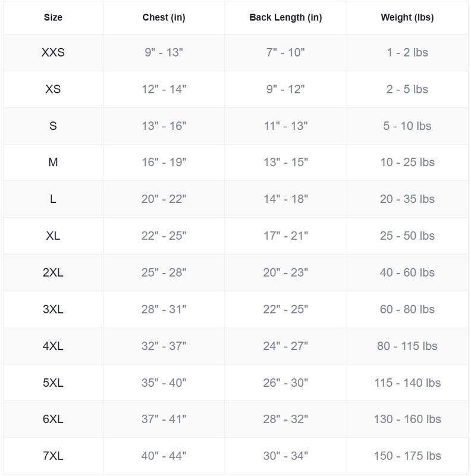
Task: Select the 7XL size label
Action: pos(53,456)
